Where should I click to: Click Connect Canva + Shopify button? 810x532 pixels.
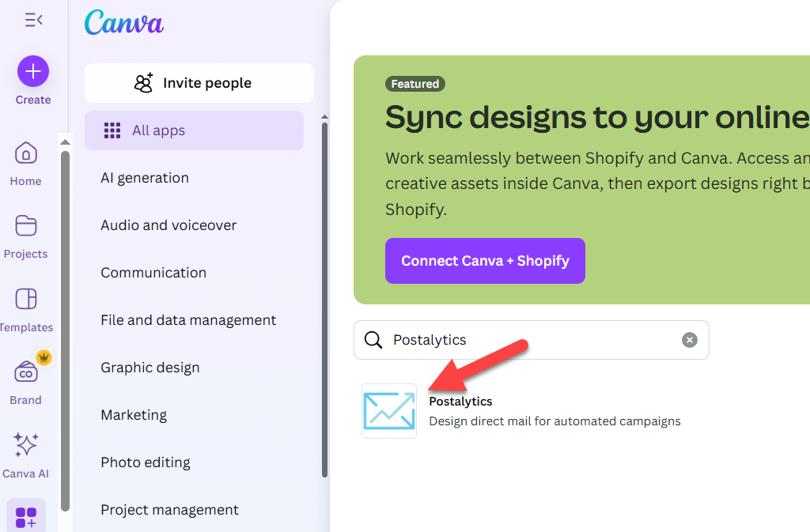pyautogui.click(x=485, y=261)
